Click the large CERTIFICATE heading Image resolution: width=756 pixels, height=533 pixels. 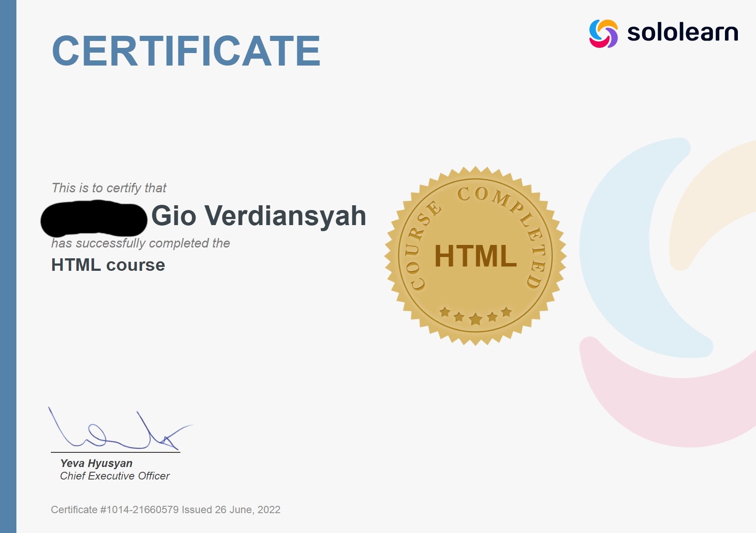[186, 51]
